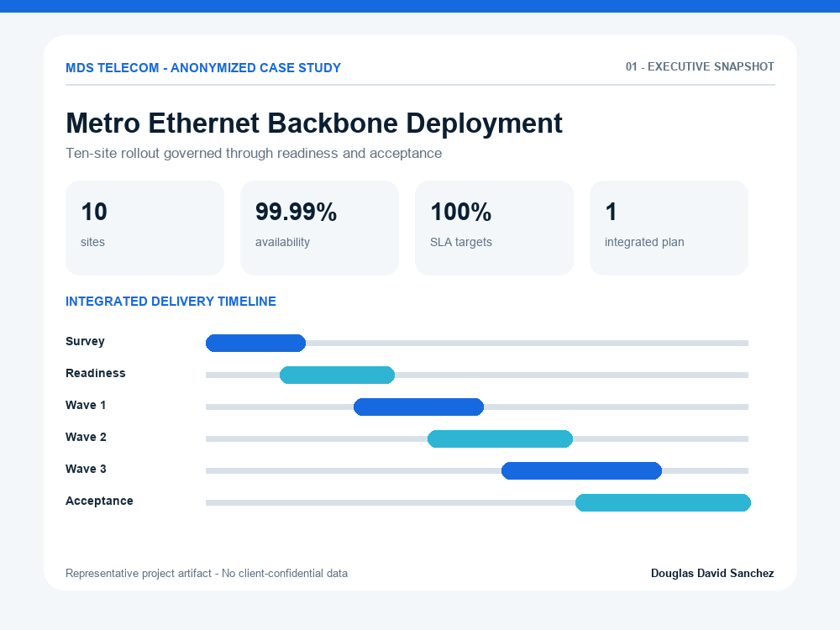The height and width of the screenshot is (630, 840).
Task: Click the blue Wave 3 timeline bar
Action: [581, 470]
